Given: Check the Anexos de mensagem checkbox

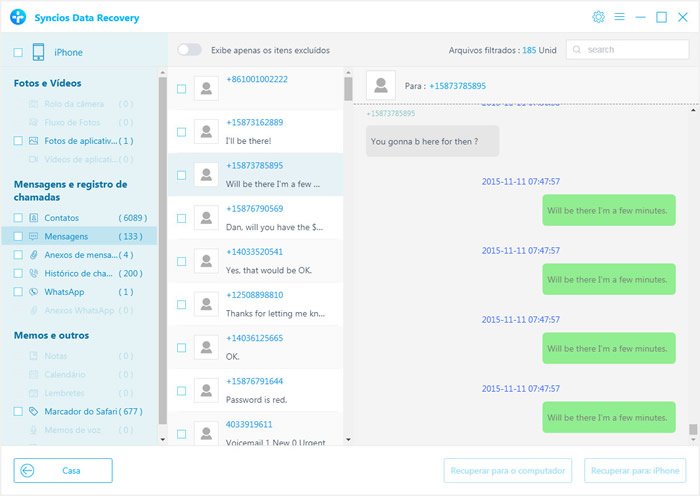Looking at the screenshot, I should (18, 255).
